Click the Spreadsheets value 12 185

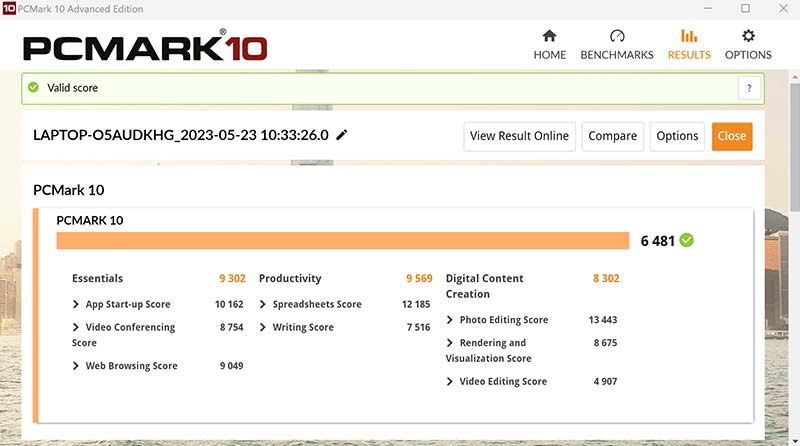tap(416, 304)
